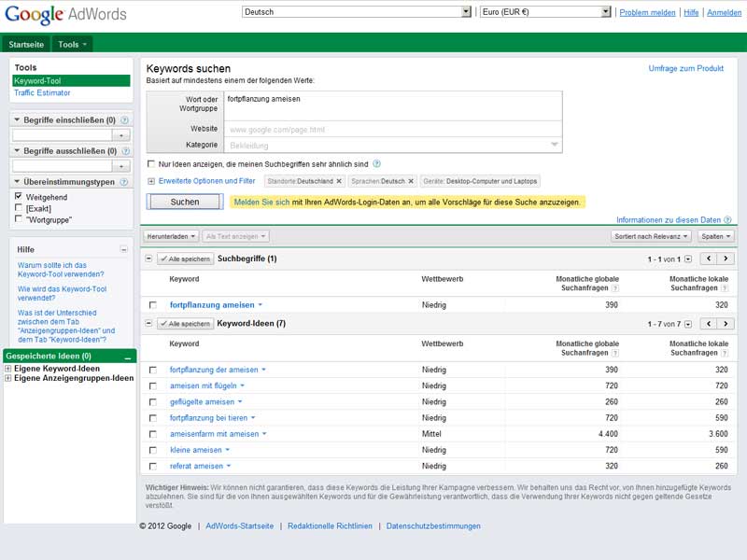Uncheck the Weitgehend match type

(x=19, y=197)
